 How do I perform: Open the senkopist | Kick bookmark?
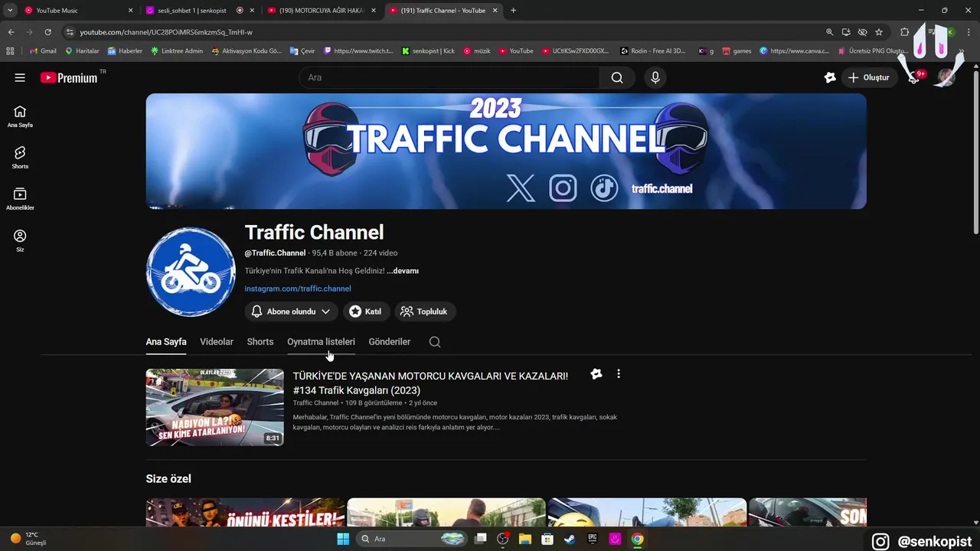click(x=429, y=51)
